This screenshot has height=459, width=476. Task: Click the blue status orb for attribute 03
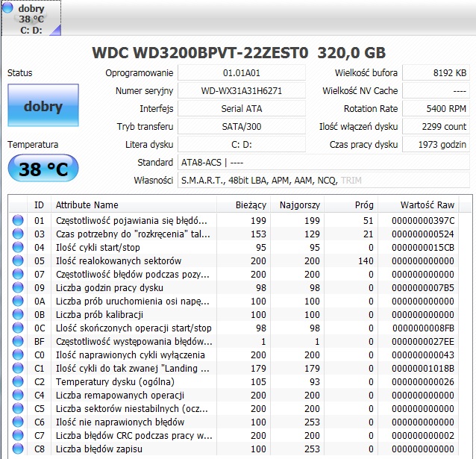18,234
